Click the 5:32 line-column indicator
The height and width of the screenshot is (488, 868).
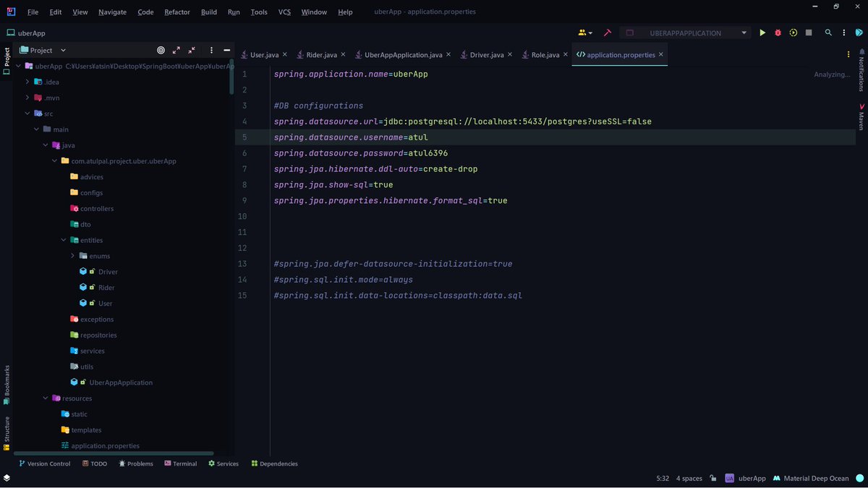pos(663,478)
